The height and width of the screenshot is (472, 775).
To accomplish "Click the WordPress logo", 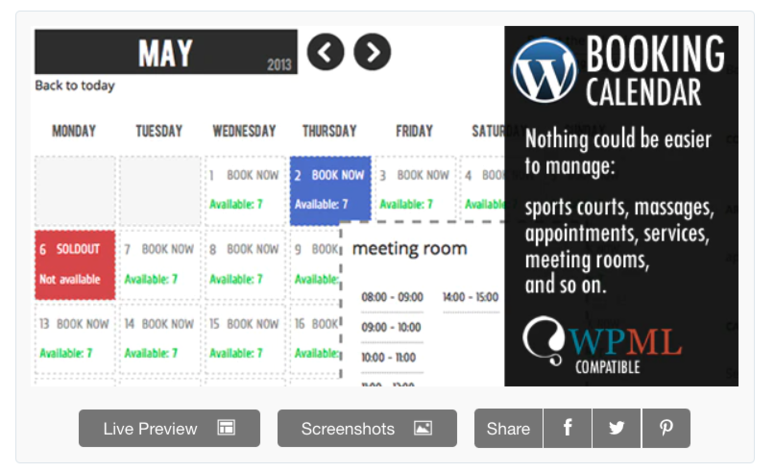I will tap(545, 70).
